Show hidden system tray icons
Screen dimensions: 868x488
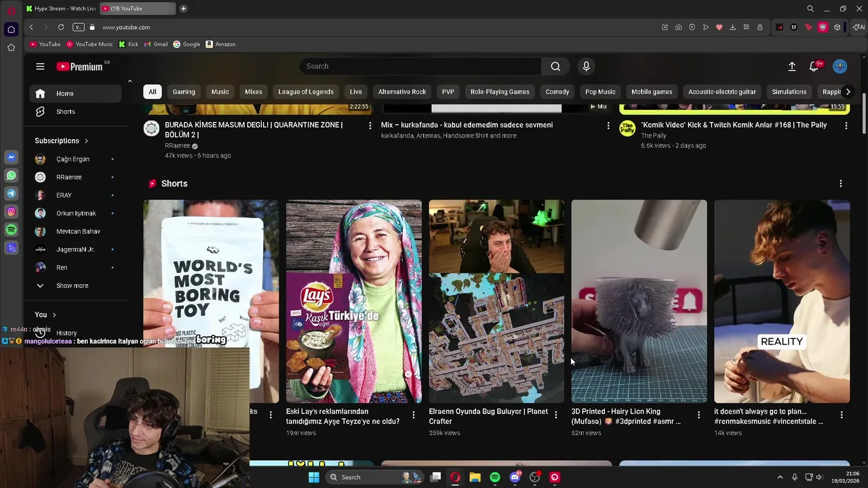point(780,477)
